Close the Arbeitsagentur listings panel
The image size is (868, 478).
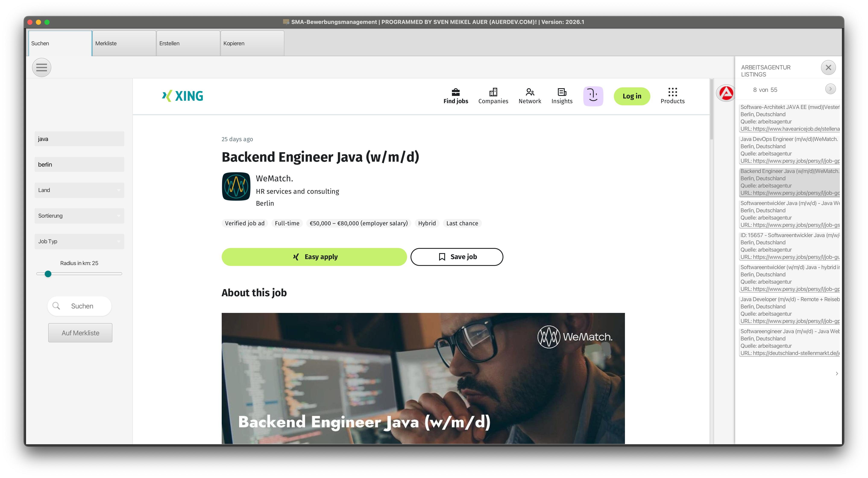pyautogui.click(x=828, y=68)
